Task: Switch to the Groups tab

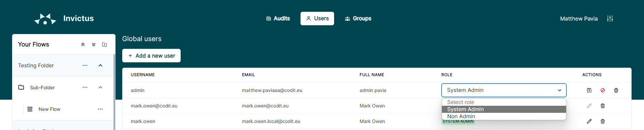Action: pos(358,19)
